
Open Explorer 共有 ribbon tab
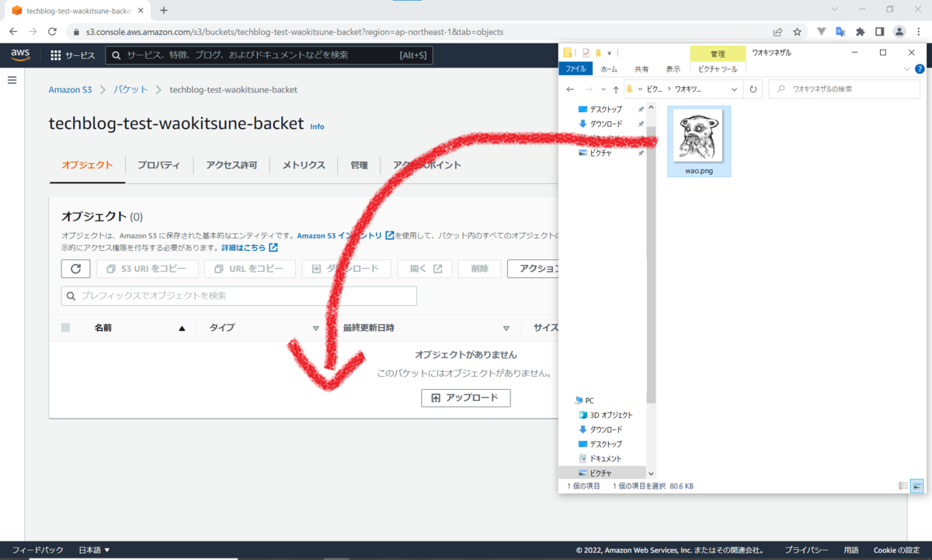coord(642,69)
